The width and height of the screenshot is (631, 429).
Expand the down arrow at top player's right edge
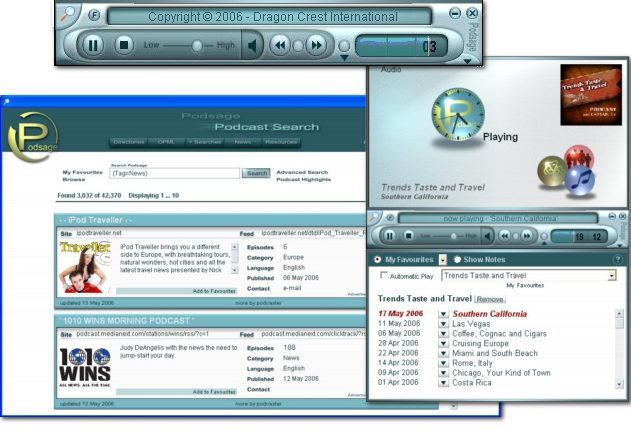pyautogui.click(x=467, y=61)
